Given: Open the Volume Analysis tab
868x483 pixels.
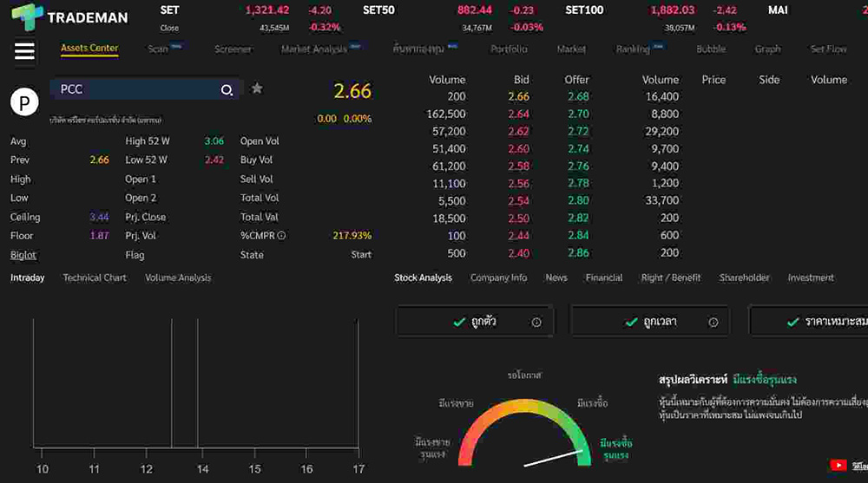Looking at the screenshot, I should (x=178, y=277).
